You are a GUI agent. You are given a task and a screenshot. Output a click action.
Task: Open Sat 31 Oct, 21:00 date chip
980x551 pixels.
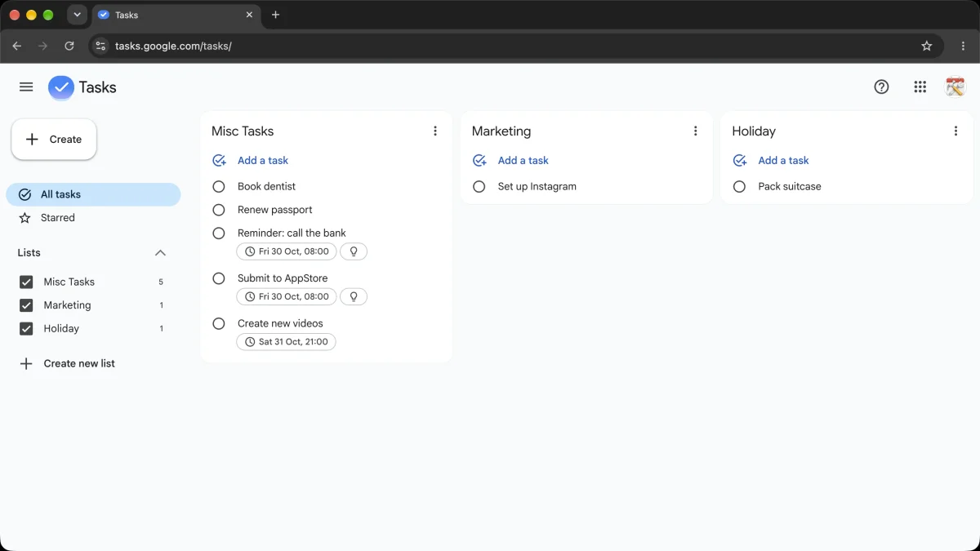[286, 342]
